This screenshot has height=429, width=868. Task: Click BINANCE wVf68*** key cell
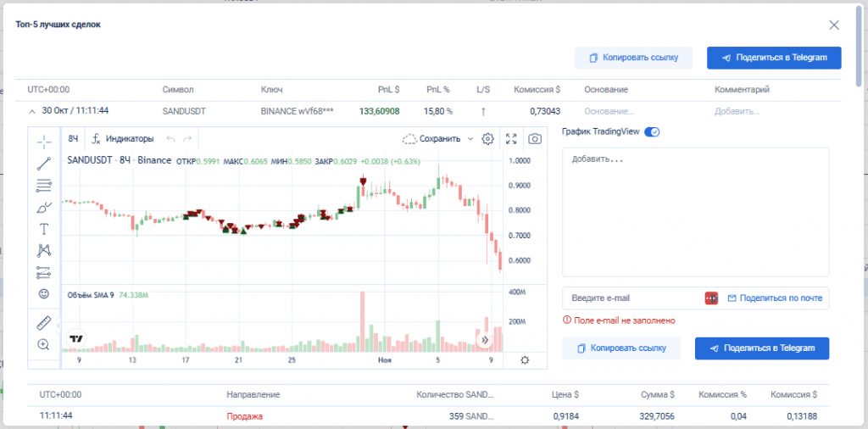[298, 111]
